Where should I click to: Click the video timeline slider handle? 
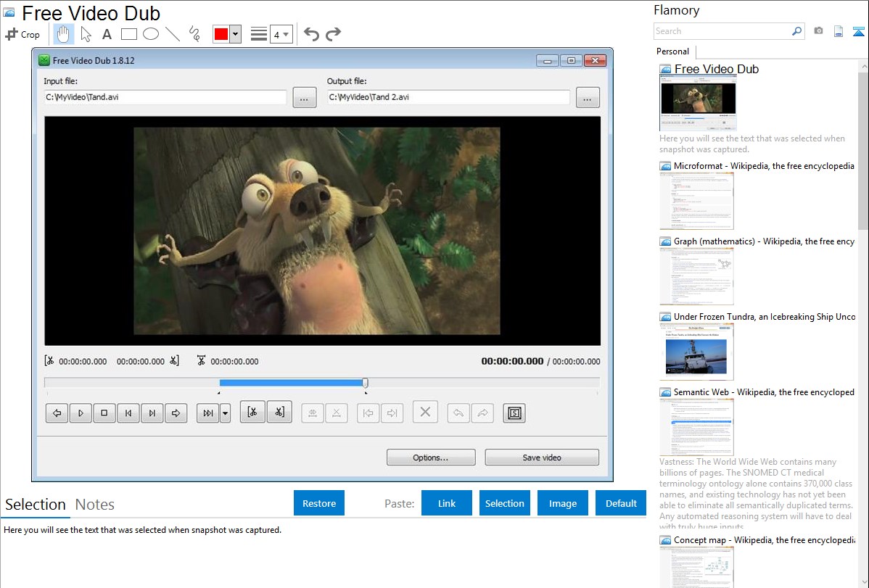365,382
